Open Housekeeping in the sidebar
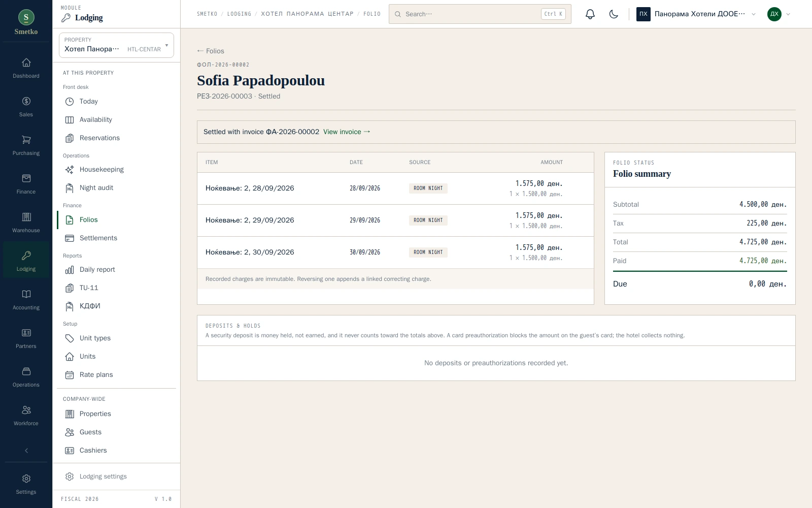Viewport: 812px width, 508px height. [116, 170]
